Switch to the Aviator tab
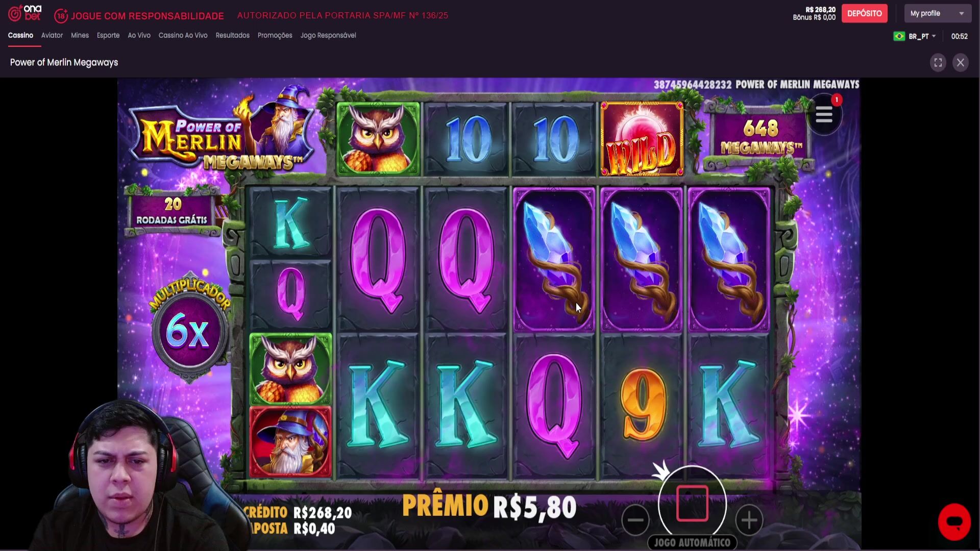 (x=52, y=35)
